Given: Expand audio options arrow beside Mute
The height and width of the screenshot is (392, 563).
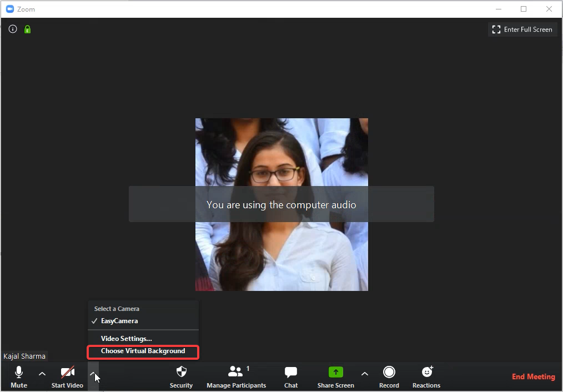Looking at the screenshot, I should pyautogui.click(x=42, y=374).
